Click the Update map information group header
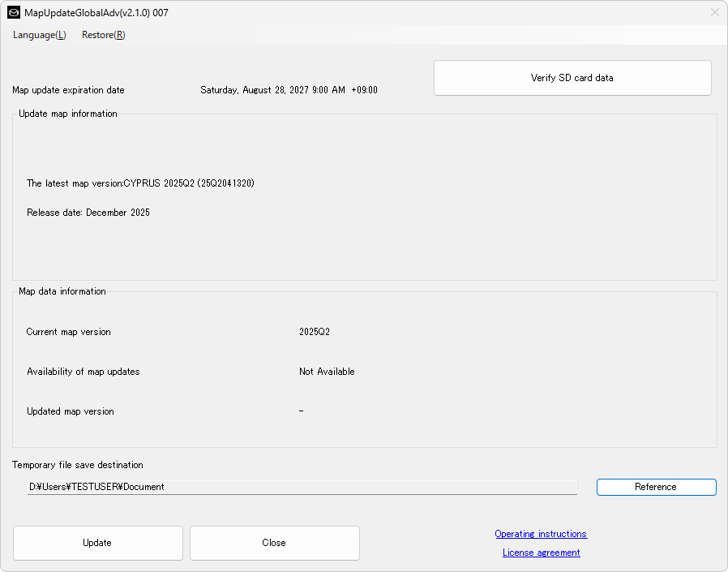 coord(68,114)
